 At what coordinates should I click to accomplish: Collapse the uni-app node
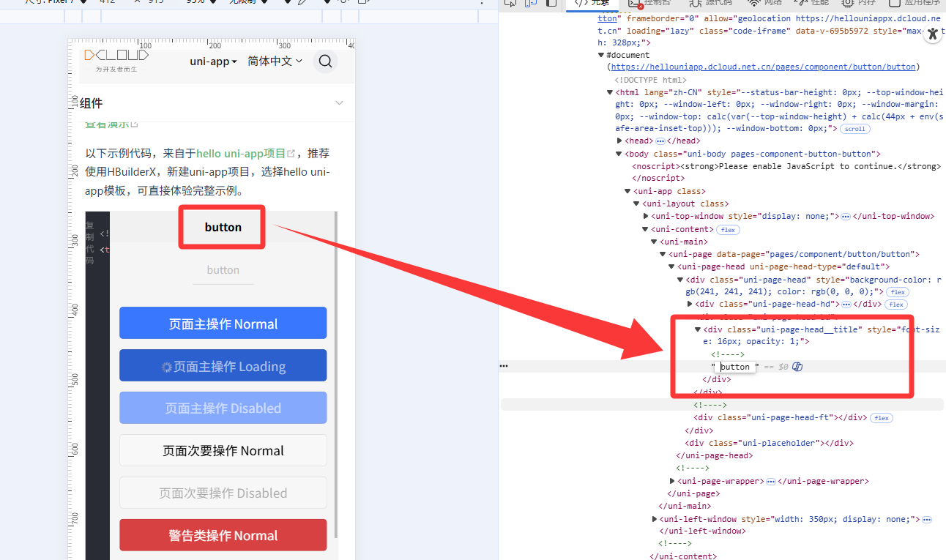tap(627, 191)
